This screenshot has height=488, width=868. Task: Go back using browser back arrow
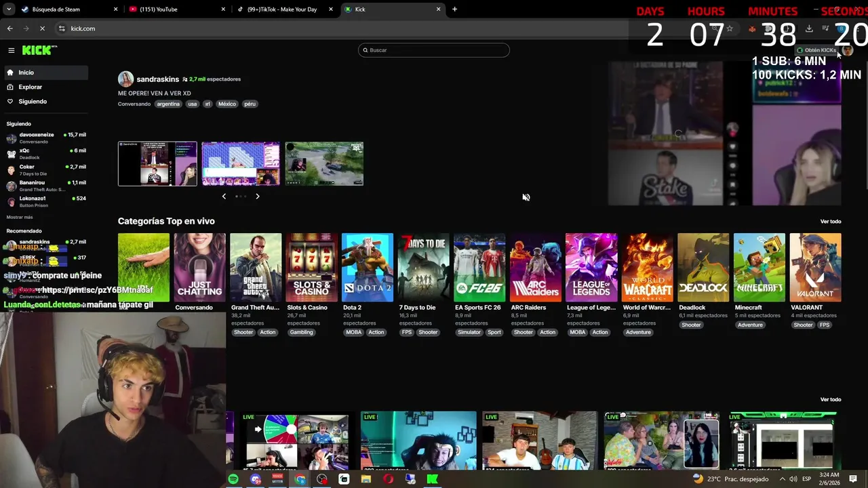pos(9,28)
